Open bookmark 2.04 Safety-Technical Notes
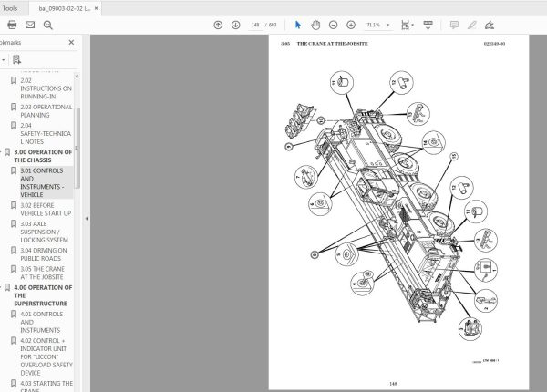This screenshot has height=392, width=547. pos(46,134)
